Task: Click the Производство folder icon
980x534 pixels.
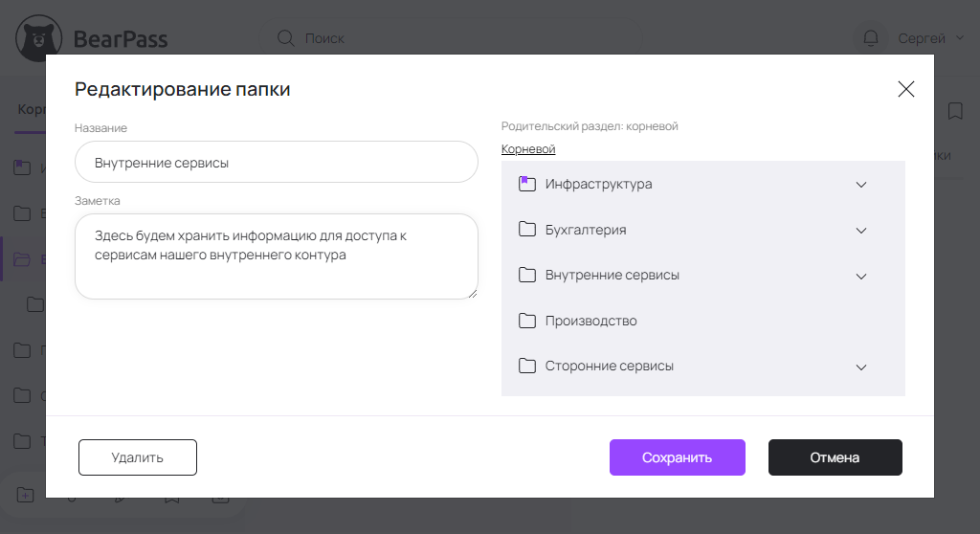Action: 527,321
